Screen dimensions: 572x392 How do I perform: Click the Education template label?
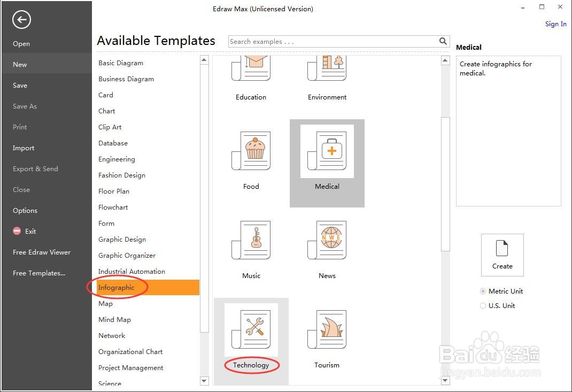251,97
